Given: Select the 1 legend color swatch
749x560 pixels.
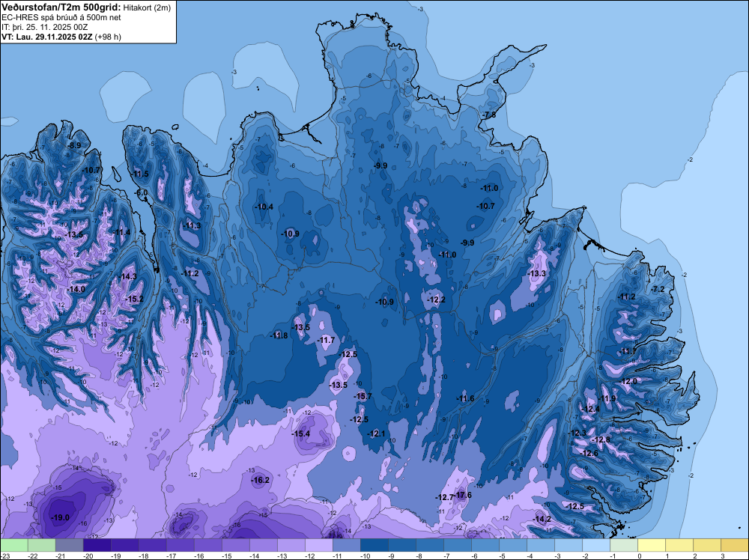Looking at the screenshot, I should tap(679, 545).
